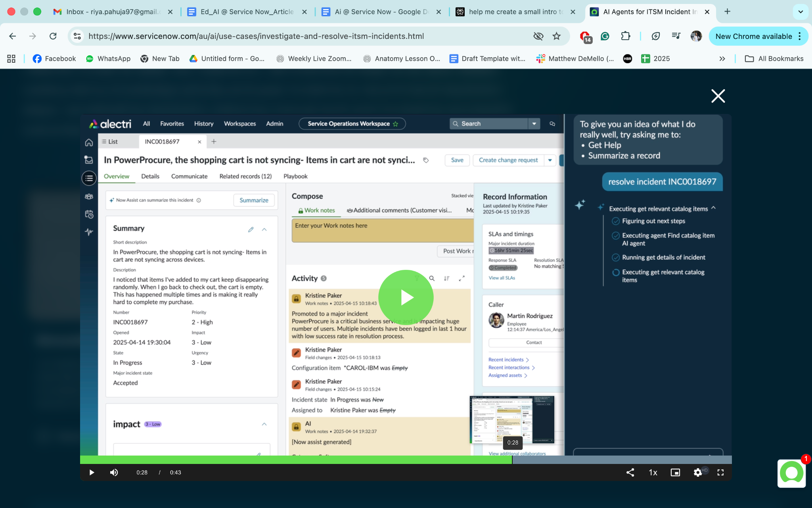Close the Gmail Inbox tab

coord(170,12)
